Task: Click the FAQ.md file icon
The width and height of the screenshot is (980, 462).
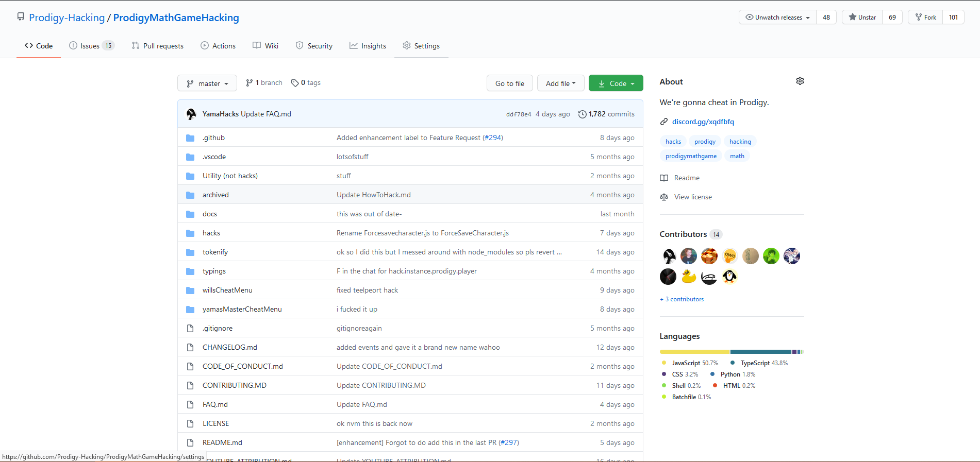Action: coord(190,404)
